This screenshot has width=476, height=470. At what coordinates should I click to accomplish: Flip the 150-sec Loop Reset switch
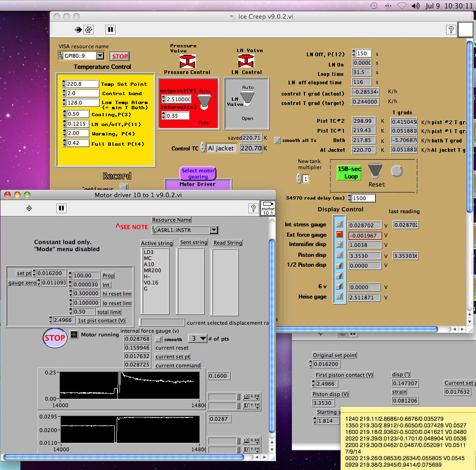coord(375,171)
